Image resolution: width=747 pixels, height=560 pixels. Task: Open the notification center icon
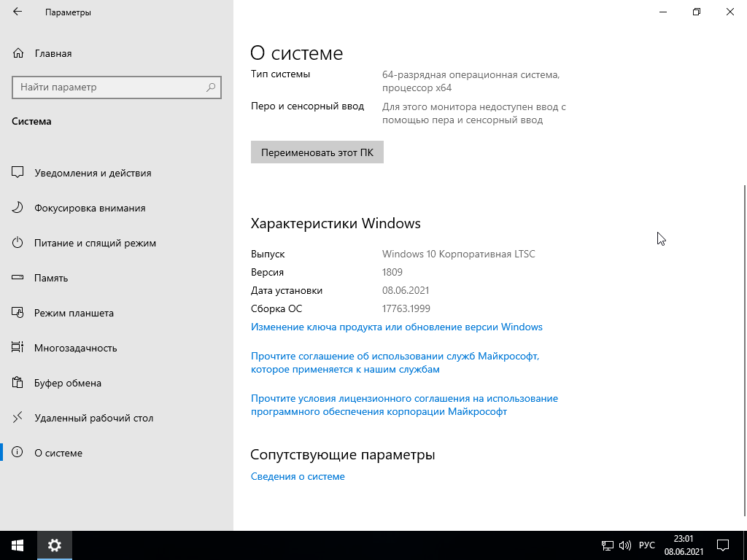[x=723, y=545]
